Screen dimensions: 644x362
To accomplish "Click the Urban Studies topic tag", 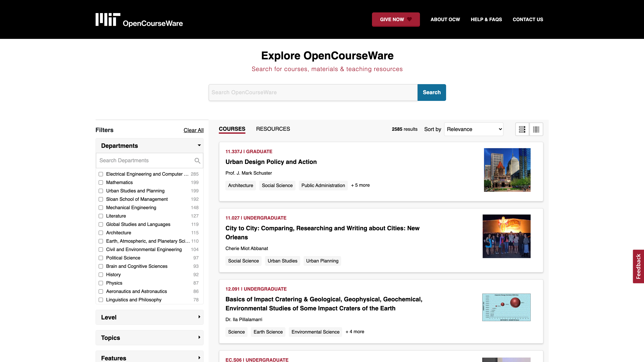I will [282, 261].
